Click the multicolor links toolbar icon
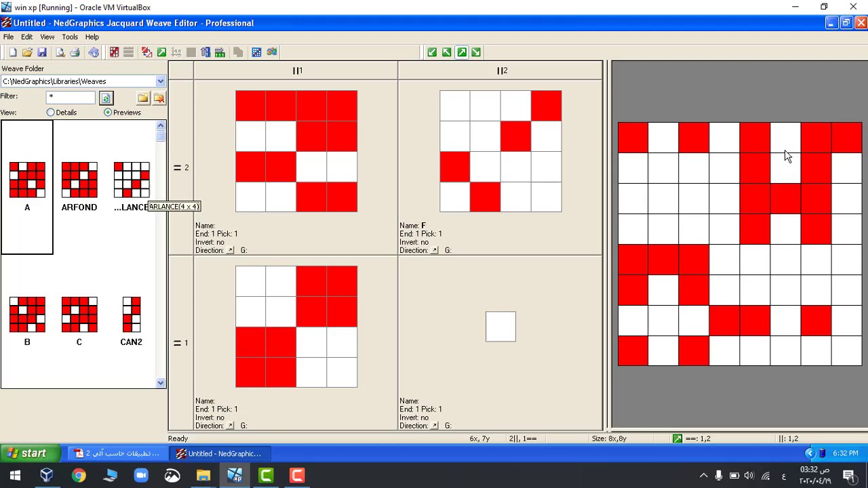868x488 pixels. (x=271, y=52)
